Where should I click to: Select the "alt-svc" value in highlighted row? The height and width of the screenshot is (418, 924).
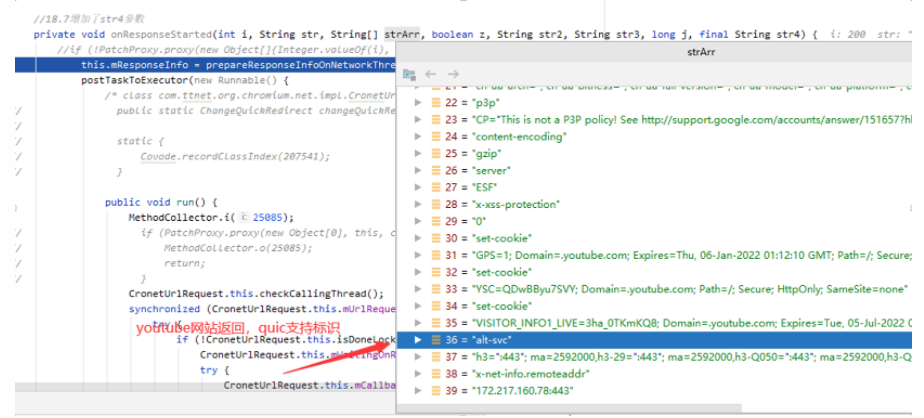[x=493, y=340]
